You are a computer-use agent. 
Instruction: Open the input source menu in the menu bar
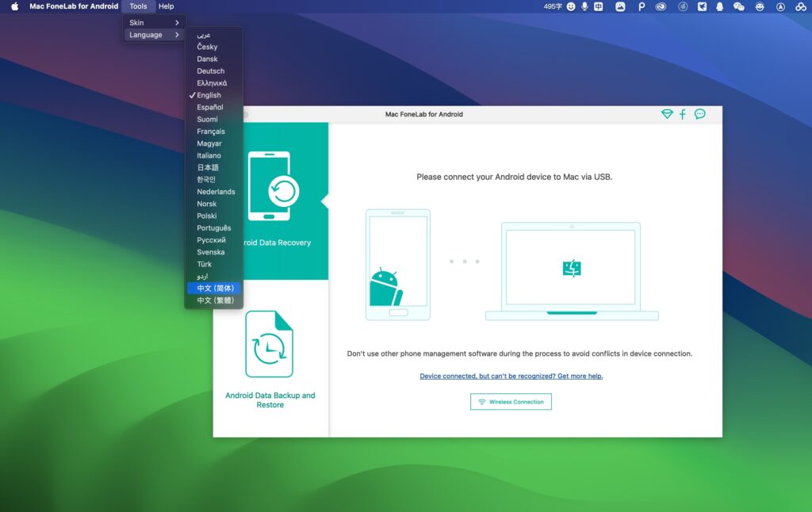[x=600, y=6]
